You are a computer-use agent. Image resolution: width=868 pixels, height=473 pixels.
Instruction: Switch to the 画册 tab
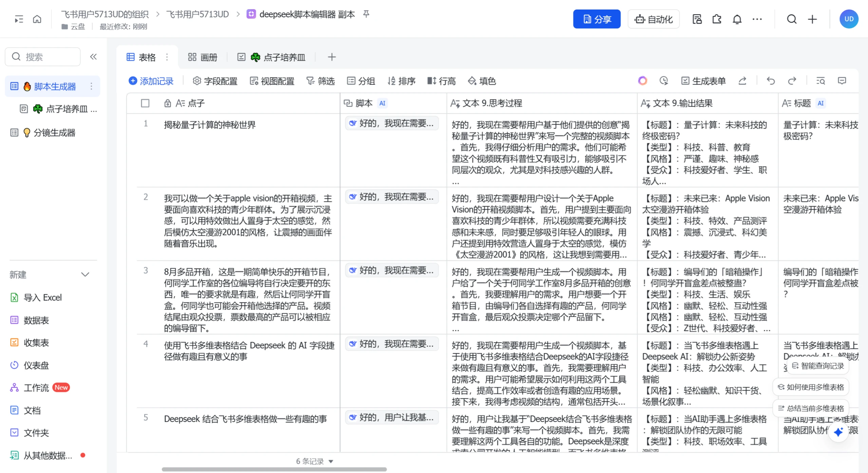click(203, 57)
